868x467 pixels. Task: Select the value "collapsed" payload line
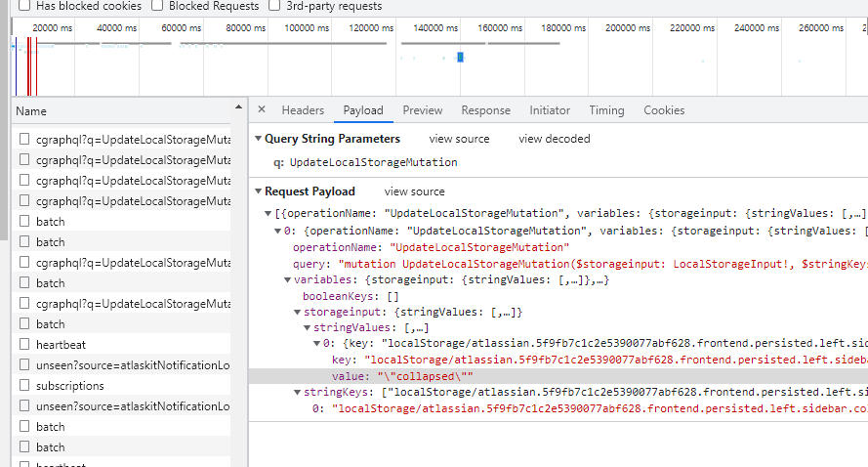click(558, 376)
